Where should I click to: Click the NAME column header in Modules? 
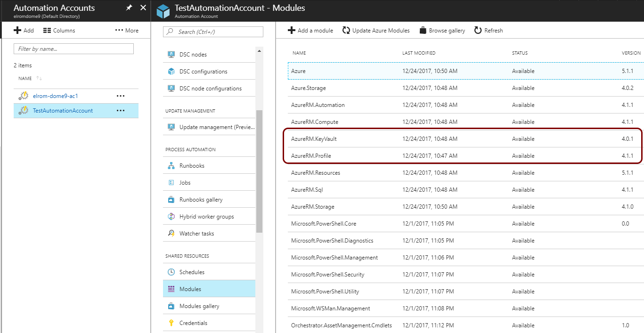pyautogui.click(x=299, y=53)
